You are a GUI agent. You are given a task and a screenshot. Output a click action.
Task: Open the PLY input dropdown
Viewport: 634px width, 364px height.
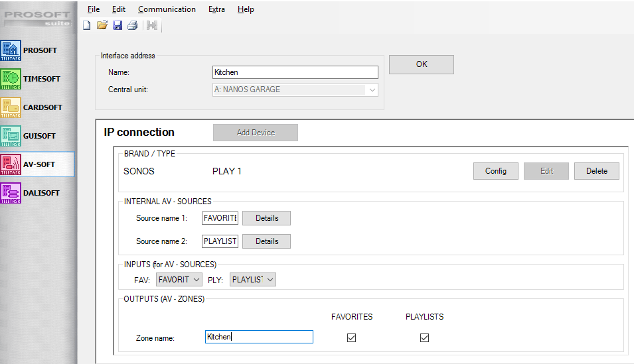coord(252,280)
